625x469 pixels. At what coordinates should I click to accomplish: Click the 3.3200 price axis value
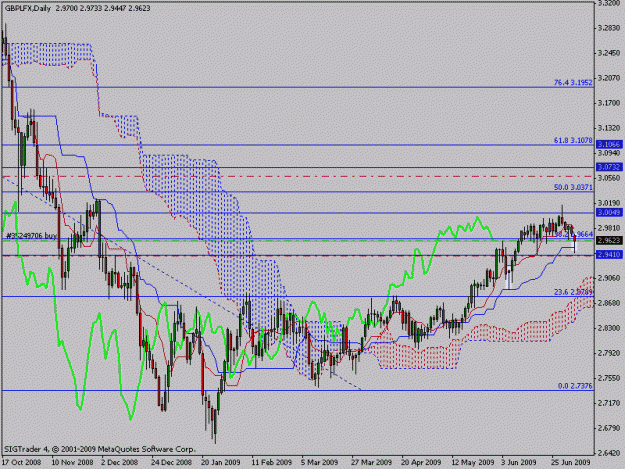click(609, 3)
